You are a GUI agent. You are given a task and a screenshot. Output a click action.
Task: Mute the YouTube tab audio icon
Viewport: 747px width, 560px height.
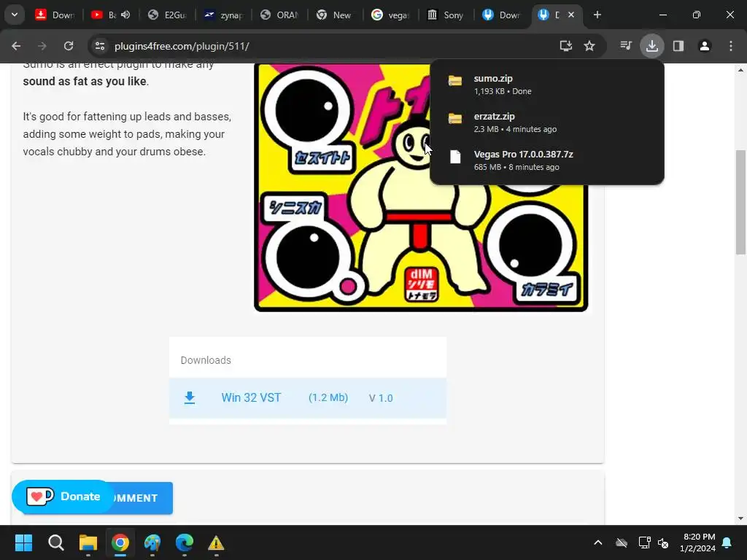pos(125,15)
